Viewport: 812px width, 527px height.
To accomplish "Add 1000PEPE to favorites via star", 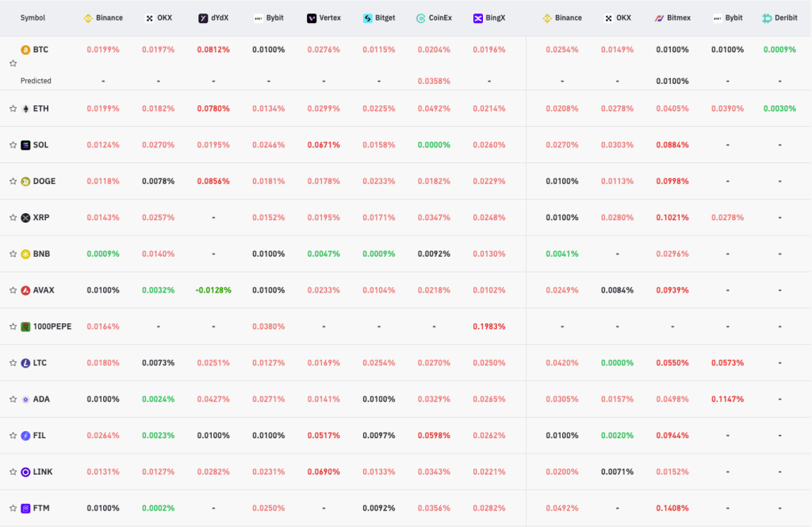I will coord(13,327).
